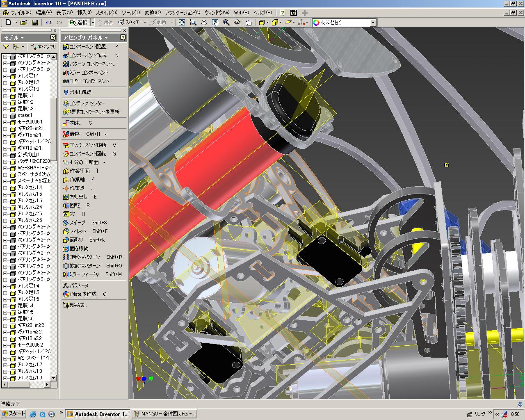Open the 表示 menu

coord(64,13)
